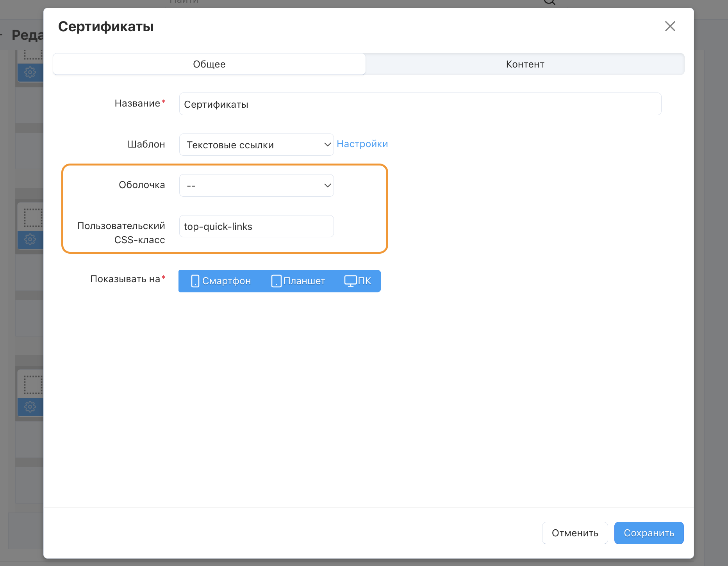Toggle display on ПК

[358, 281]
